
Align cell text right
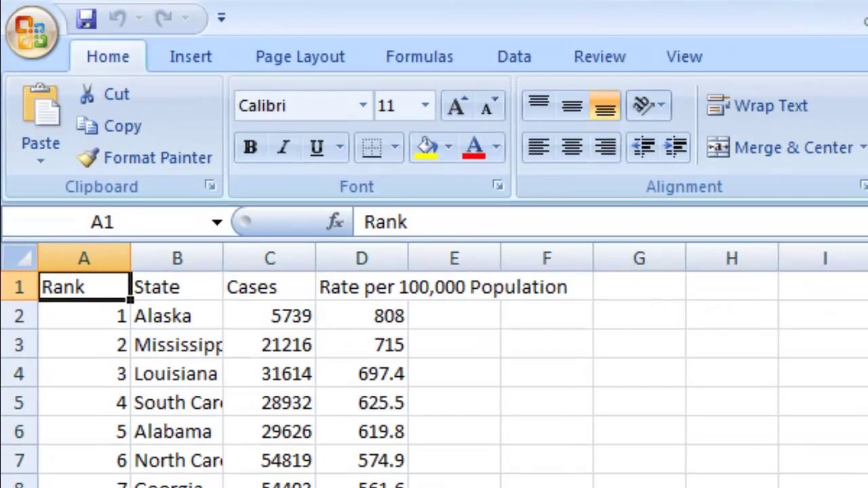(x=605, y=147)
